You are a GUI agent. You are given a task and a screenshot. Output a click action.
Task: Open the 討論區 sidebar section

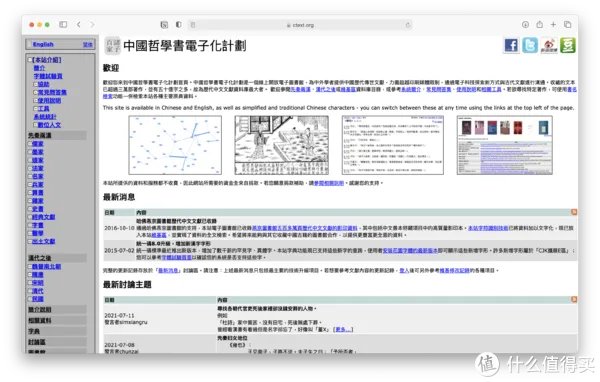click(x=57, y=342)
